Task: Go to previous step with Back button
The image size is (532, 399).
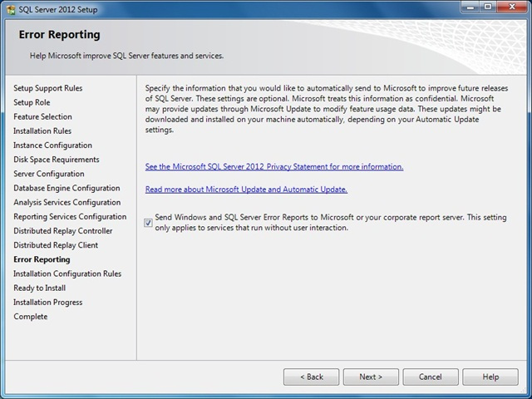Action: 311,377
